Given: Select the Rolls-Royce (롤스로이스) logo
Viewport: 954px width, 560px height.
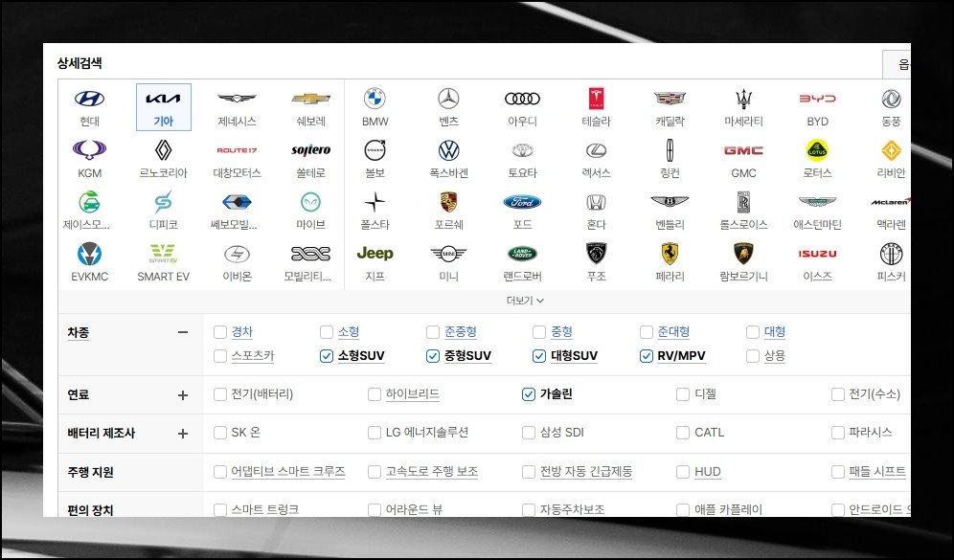Looking at the screenshot, I should click(743, 202).
